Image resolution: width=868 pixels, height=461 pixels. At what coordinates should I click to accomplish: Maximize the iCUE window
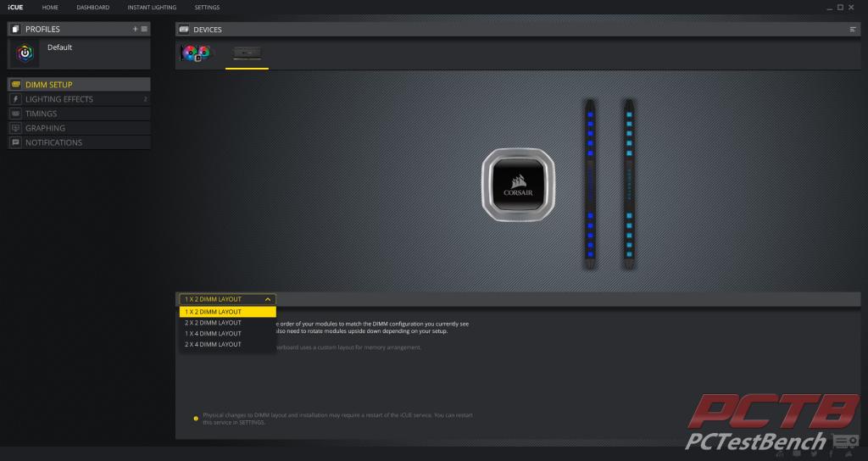[x=840, y=7]
